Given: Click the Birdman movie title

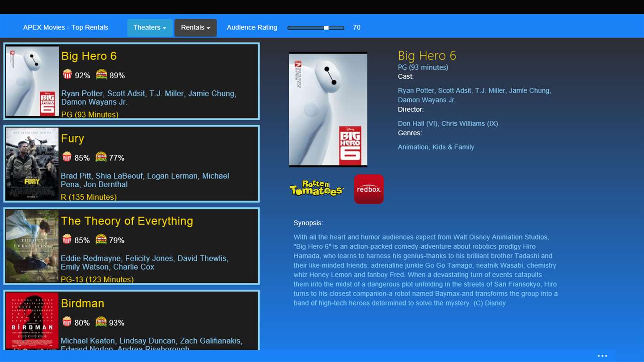Looking at the screenshot, I should 83,303.
